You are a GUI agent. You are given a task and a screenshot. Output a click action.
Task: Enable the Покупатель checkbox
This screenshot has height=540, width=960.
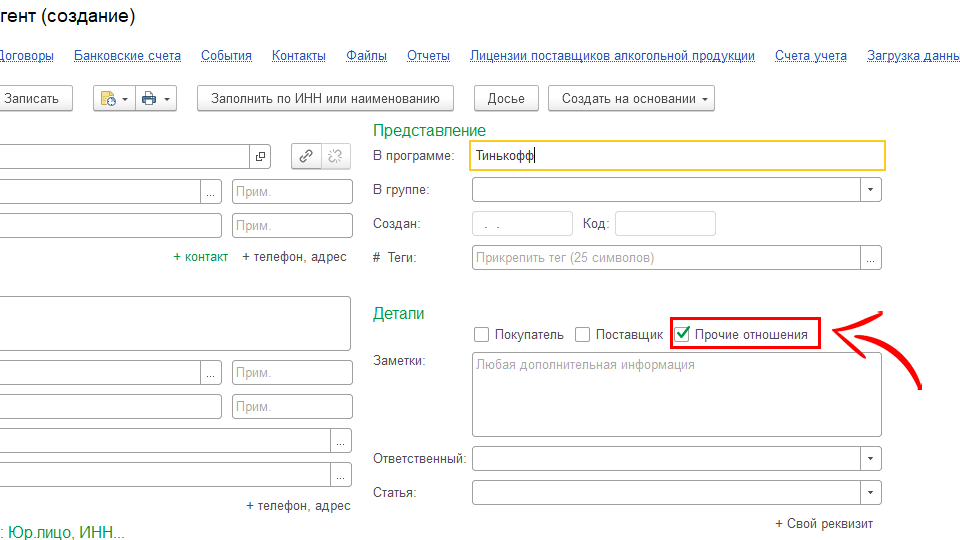[481, 335]
